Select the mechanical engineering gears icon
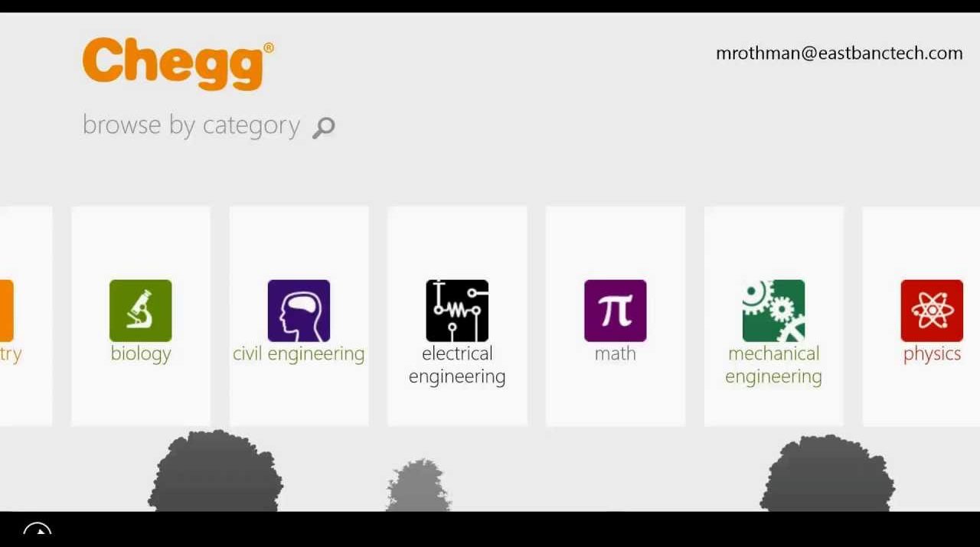The image size is (980, 547). tap(773, 311)
